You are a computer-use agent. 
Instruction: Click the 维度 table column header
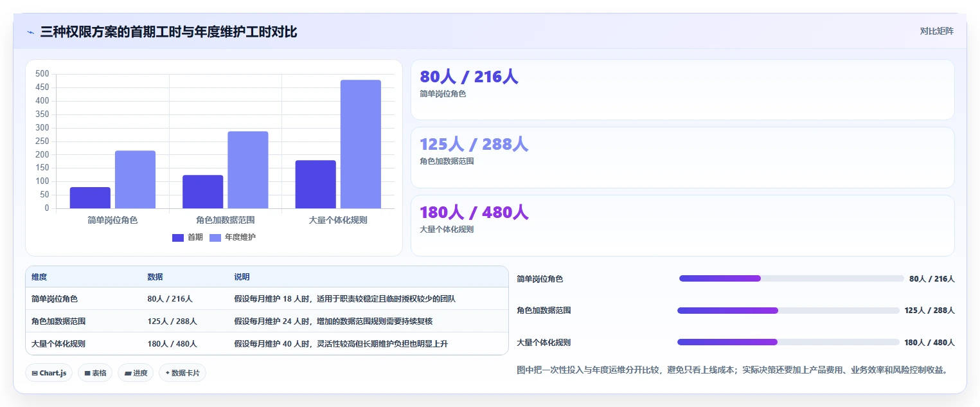pyautogui.click(x=39, y=277)
